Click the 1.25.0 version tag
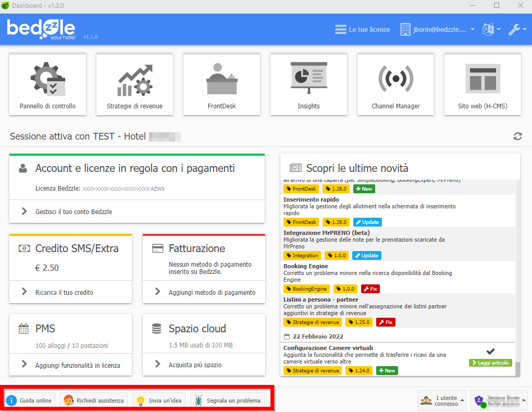Image resolution: width=532 pixels, height=412 pixels. click(x=359, y=322)
